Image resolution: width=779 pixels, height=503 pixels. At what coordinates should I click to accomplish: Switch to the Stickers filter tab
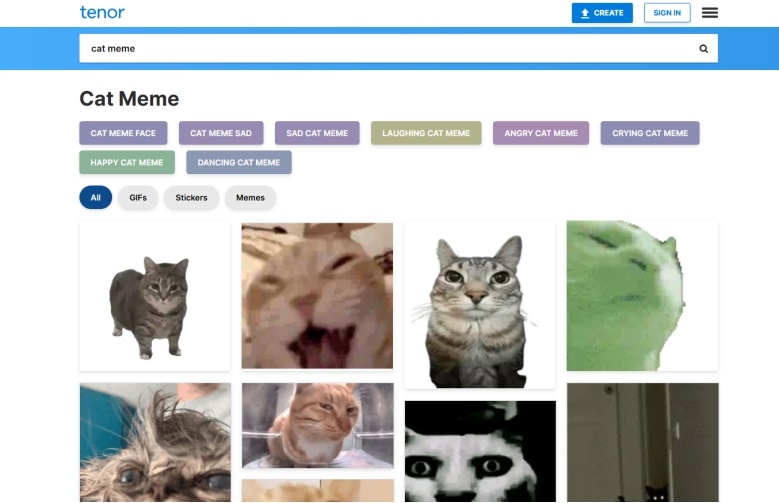pyautogui.click(x=191, y=198)
